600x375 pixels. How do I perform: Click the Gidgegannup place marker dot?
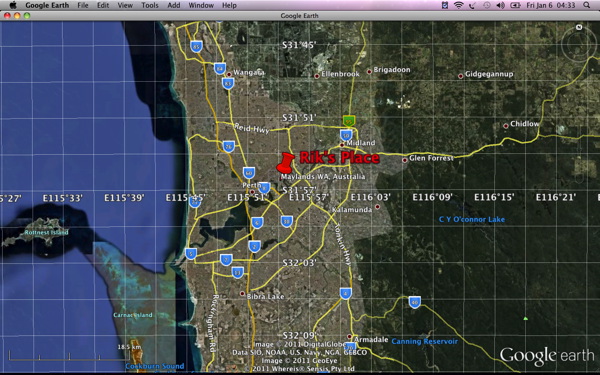point(460,76)
